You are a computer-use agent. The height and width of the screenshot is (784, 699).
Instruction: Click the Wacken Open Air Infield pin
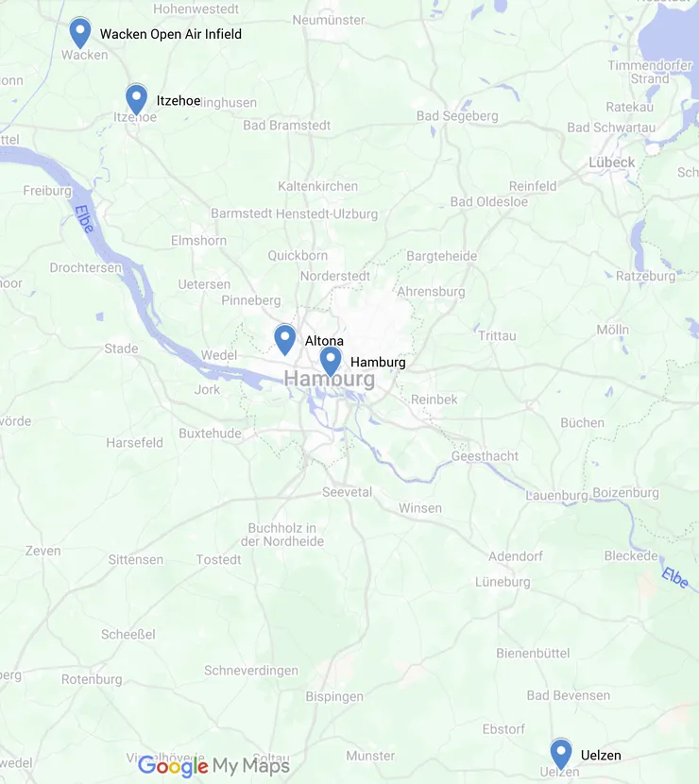pyautogui.click(x=80, y=33)
